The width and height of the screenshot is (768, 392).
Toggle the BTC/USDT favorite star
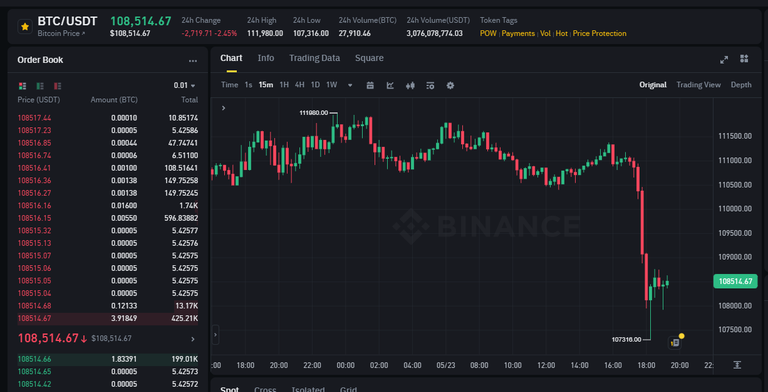[x=25, y=26]
